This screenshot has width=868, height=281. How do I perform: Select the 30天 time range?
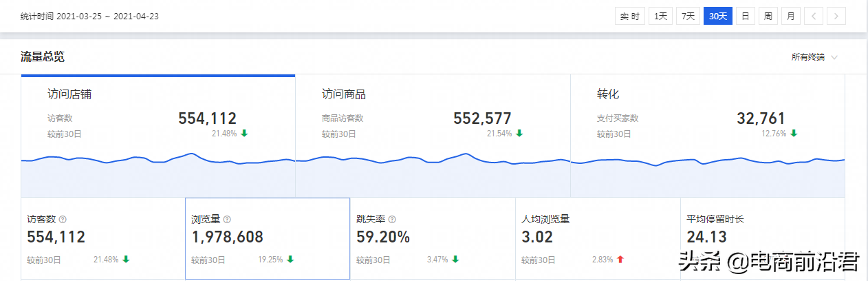click(x=718, y=16)
